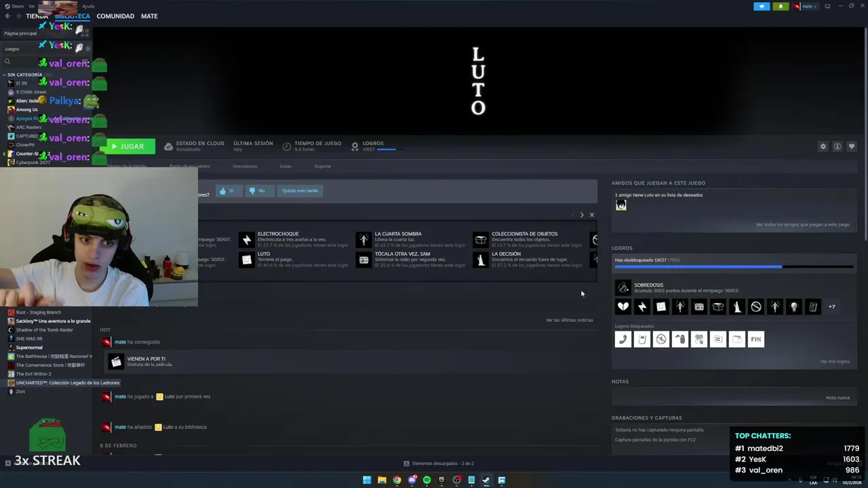Open the Luto achievement face icon
The image size is (868, 488).
(x=247, y=260)
